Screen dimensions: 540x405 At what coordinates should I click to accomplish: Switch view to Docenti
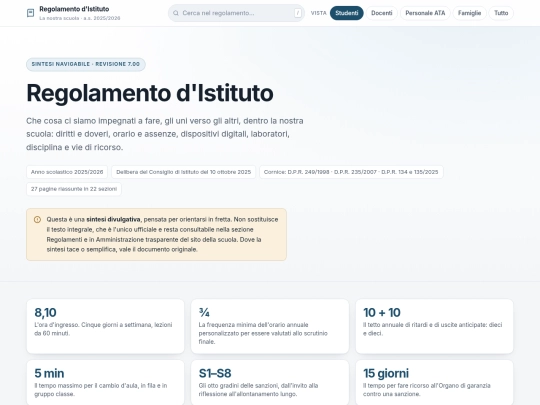382,13
